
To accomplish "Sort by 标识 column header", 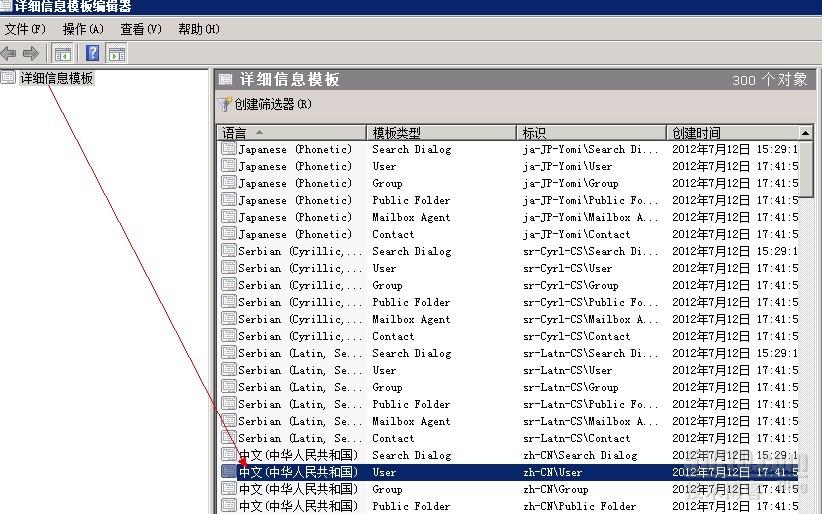I will click(591, 133).
